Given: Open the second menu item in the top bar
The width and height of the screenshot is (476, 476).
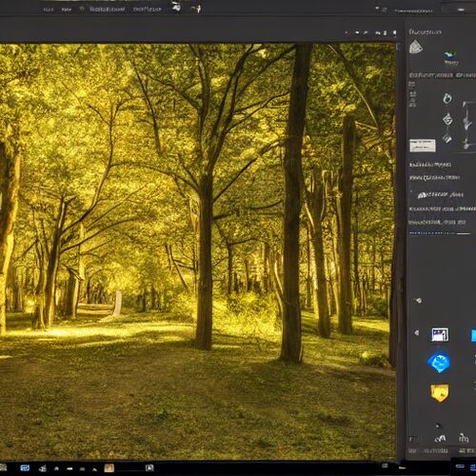Looking at the screenshot, I should pos(67,10).
